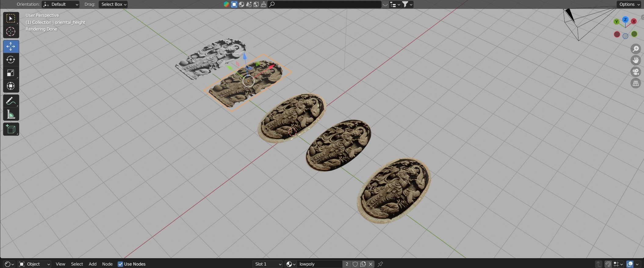This screenshot has height=268, width=644.
Task: Toggle node editor overlays button
Action: point(629,264)
